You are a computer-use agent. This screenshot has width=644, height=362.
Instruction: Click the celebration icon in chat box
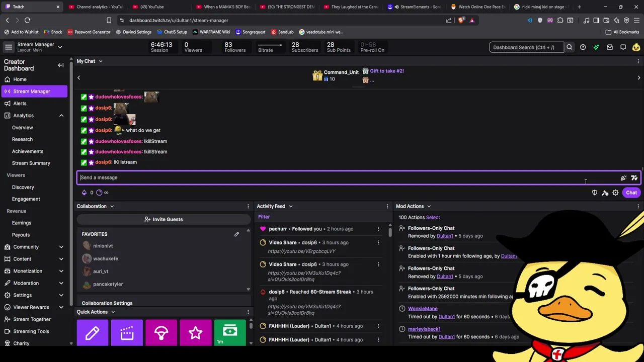623,177
